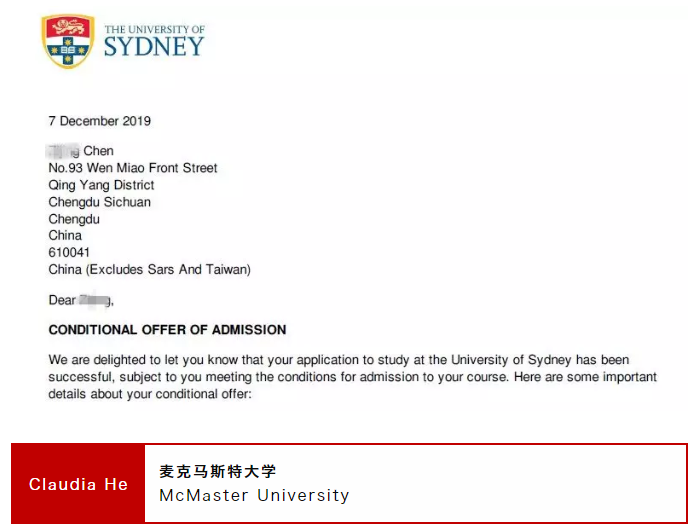Click the blurred first name before Chen
The image size is (700, 532).
point(64,151)
